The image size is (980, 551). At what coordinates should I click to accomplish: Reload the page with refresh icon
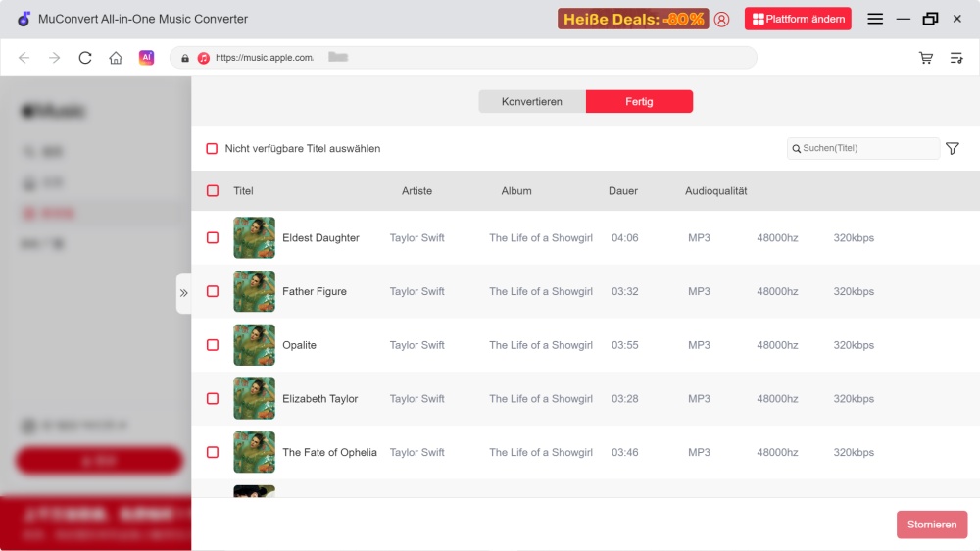[x=85, y=58]
